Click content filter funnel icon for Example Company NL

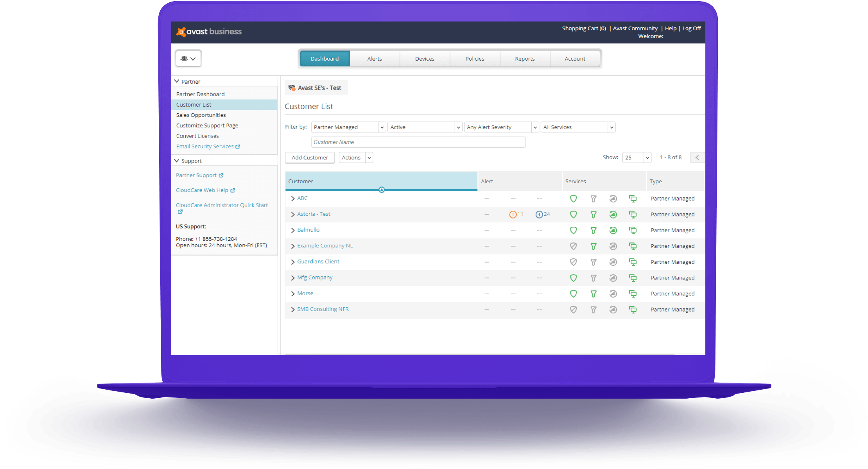[x=593, y=246]
